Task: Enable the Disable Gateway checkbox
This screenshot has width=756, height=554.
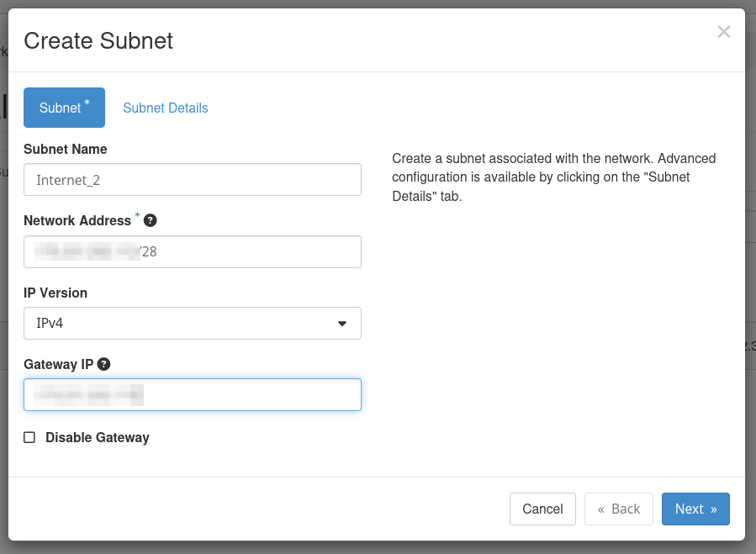Action: pos(29,437)
